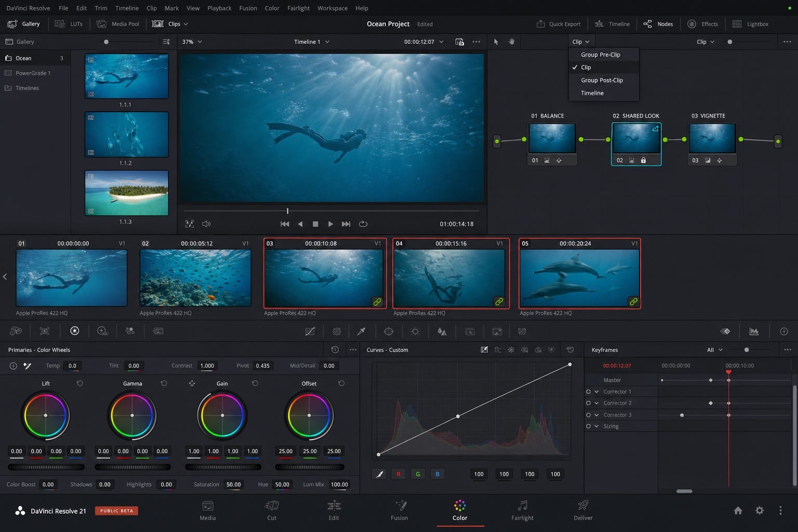Screen dimensions: 798x532
Task: Open the Fairlight menu in menu bar
Action: point(298,8)
